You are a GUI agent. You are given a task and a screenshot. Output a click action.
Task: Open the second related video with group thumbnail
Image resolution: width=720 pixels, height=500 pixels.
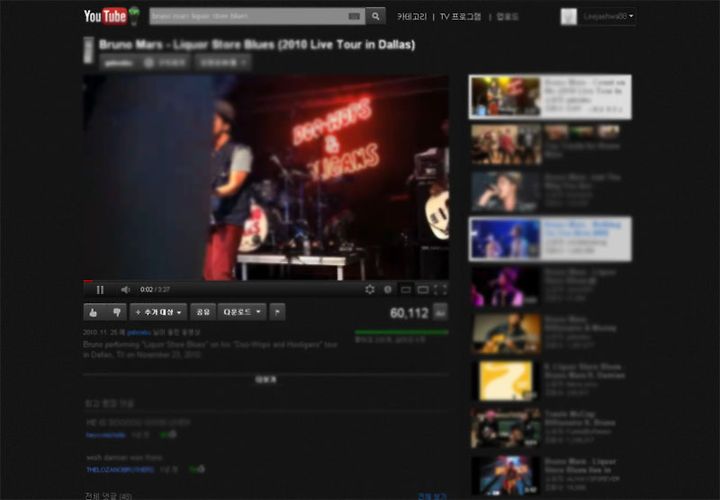[x=506, y=145]
